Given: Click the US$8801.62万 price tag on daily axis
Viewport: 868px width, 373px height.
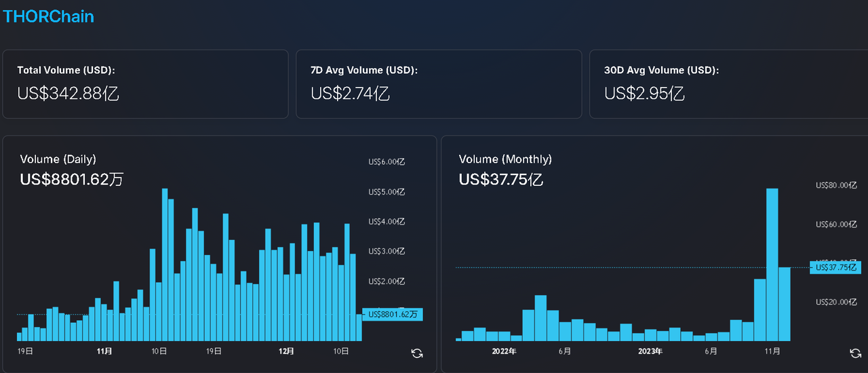Looking at the screenshot, I should (393, 315).
